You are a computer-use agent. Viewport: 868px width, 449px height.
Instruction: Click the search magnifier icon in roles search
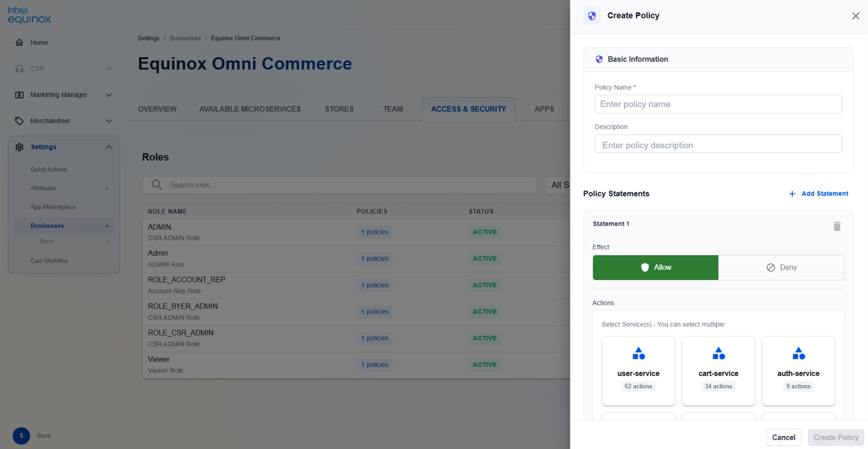pyautogui.click(x=157, y=185)
